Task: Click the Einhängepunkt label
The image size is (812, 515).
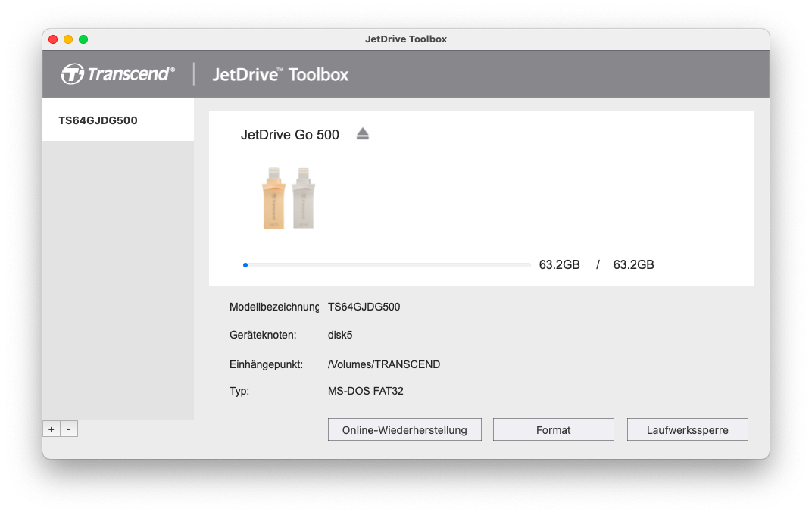Action: (x=266, y=364)
